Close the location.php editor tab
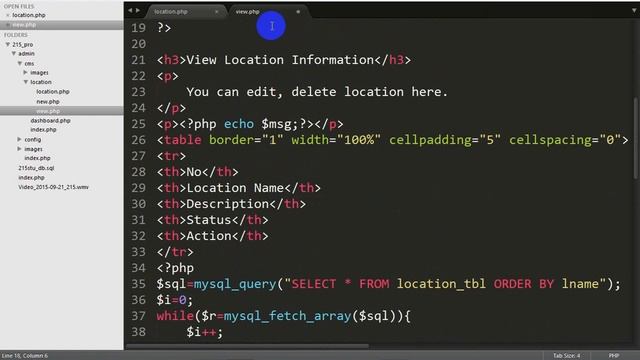The height and width of the screenshot is (360, 640). pos(216,12)
